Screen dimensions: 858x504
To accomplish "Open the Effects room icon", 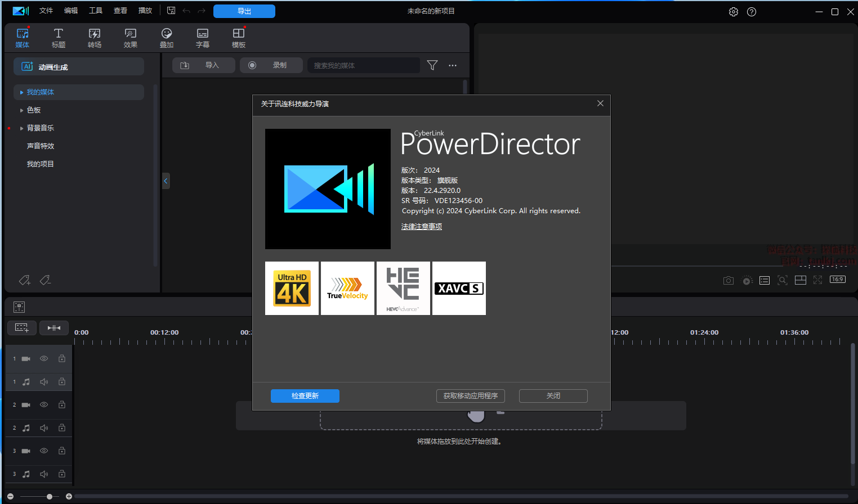I will [131, 38].
